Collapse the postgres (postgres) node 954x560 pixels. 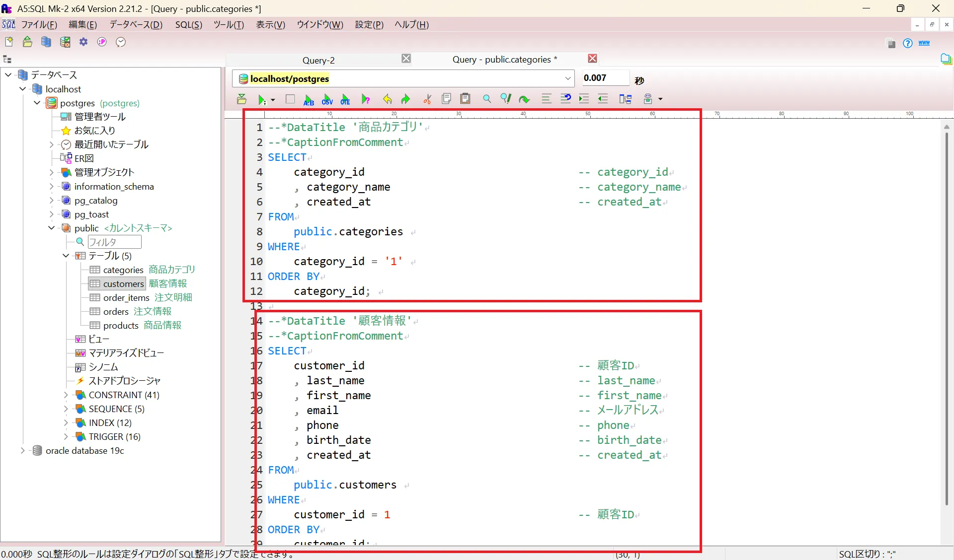point(37,103)
